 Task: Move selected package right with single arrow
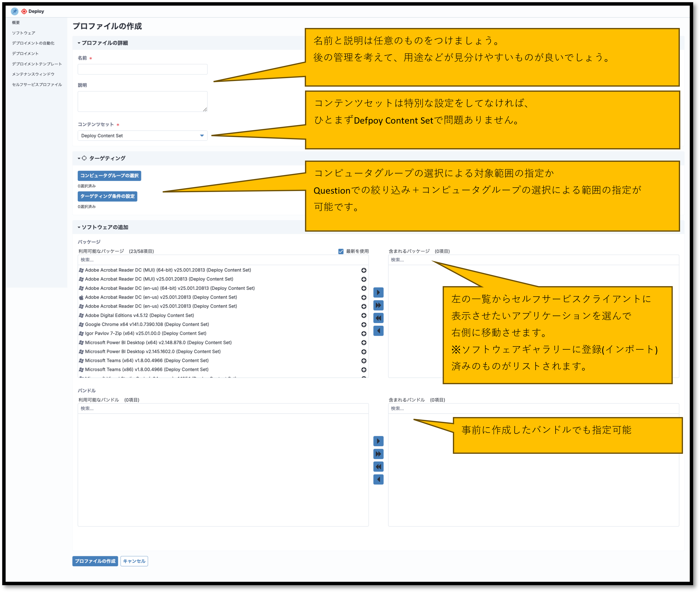click(x=378, y=292)
